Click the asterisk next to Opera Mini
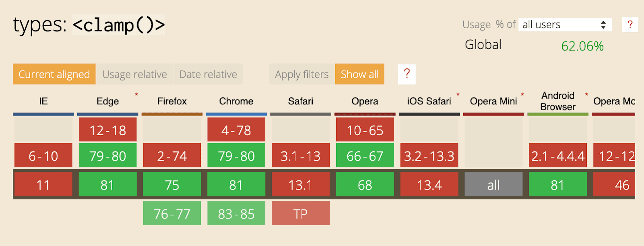 pos(522,95)
